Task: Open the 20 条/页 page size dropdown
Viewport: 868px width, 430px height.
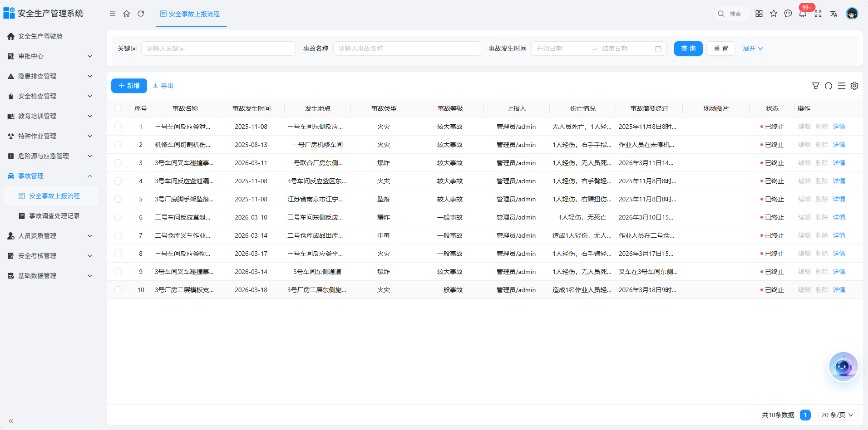Action: tap(838, 415)
